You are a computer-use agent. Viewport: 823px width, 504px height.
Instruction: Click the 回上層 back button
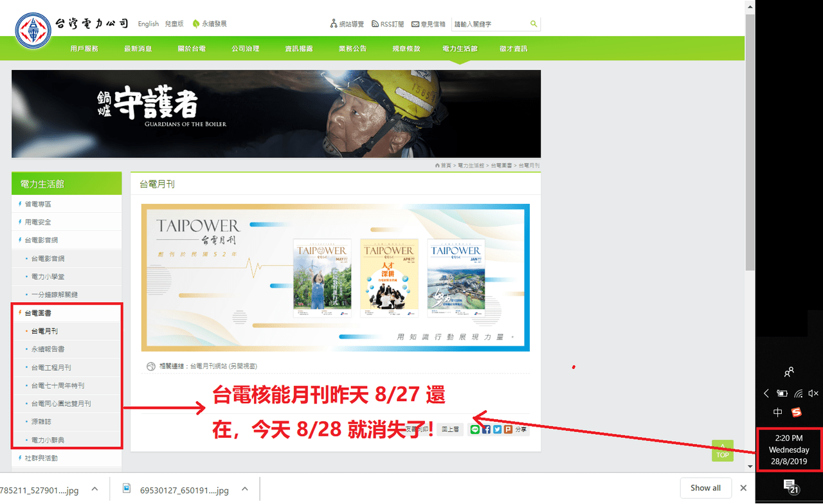(450, 429)
